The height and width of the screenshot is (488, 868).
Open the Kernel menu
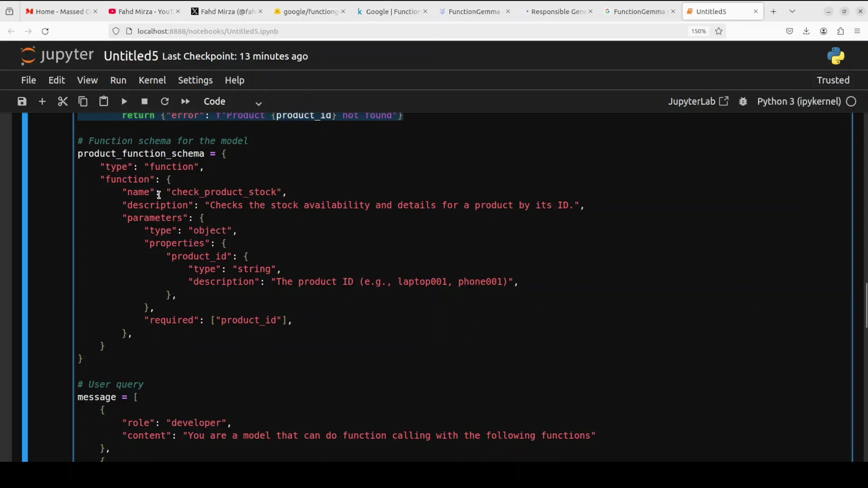[x=152, y=80]
